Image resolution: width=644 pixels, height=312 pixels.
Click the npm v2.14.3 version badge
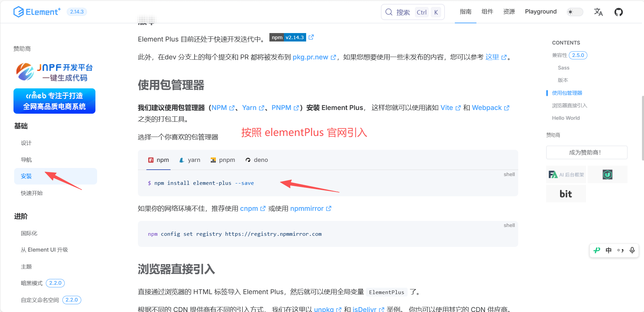tap(288, 37)
